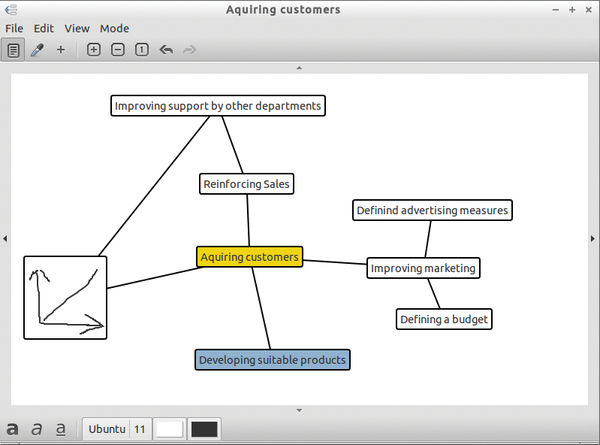Toggle italic text formatting
This screenshot has height=445, width=600.
(37, 429)
